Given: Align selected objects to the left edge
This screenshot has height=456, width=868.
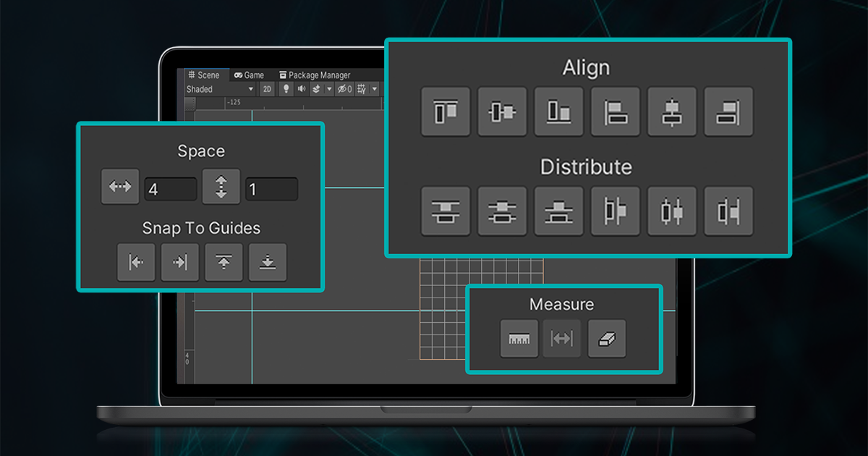Looking at the screenshot, I should [x=616, y=112].
